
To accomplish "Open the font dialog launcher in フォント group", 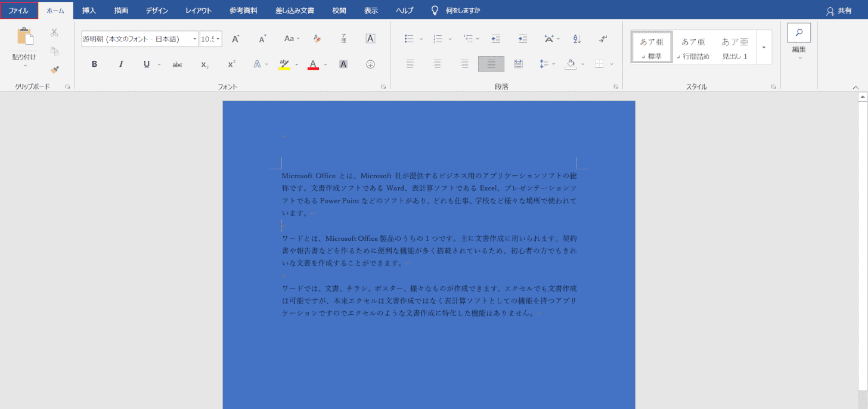I will [383, 87].
